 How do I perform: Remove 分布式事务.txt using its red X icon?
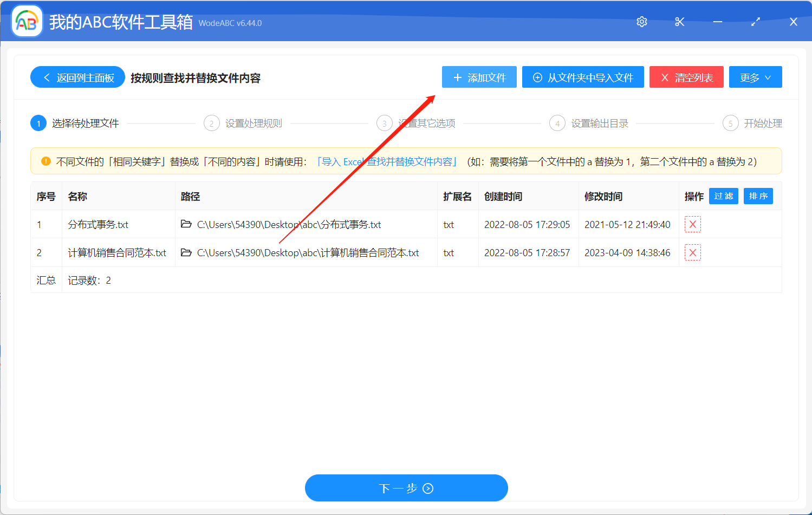tap(692, 224)
